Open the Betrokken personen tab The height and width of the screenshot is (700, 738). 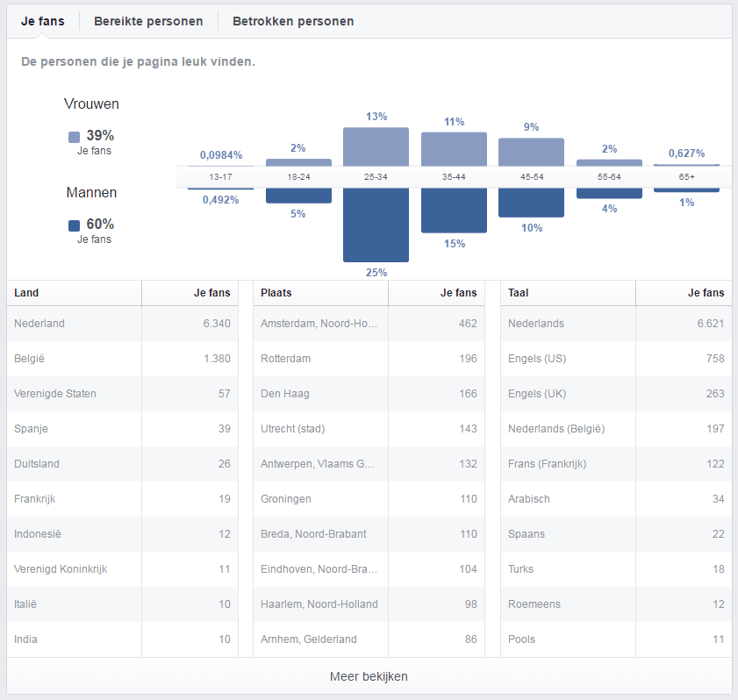pyautogui.click(x=292, y=20)
